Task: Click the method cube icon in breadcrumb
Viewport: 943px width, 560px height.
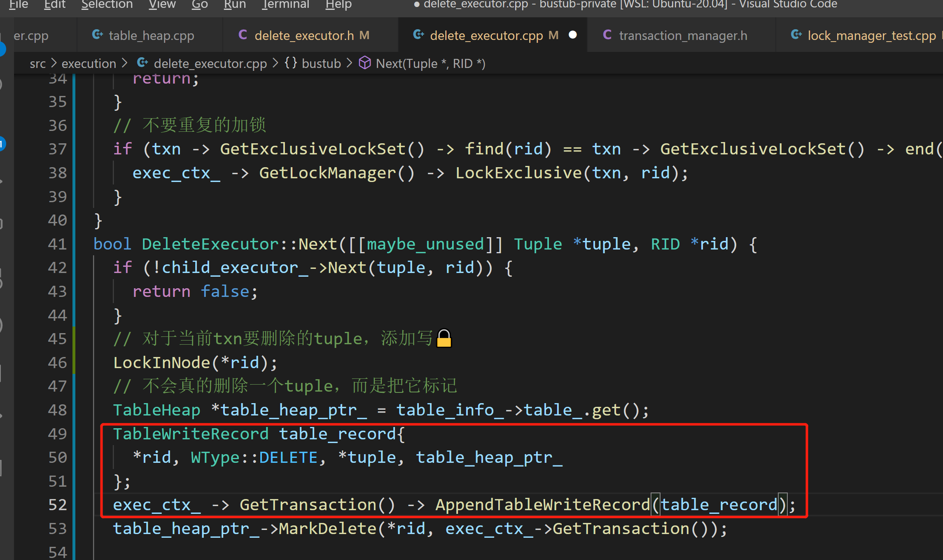Action: coord(365,63)
